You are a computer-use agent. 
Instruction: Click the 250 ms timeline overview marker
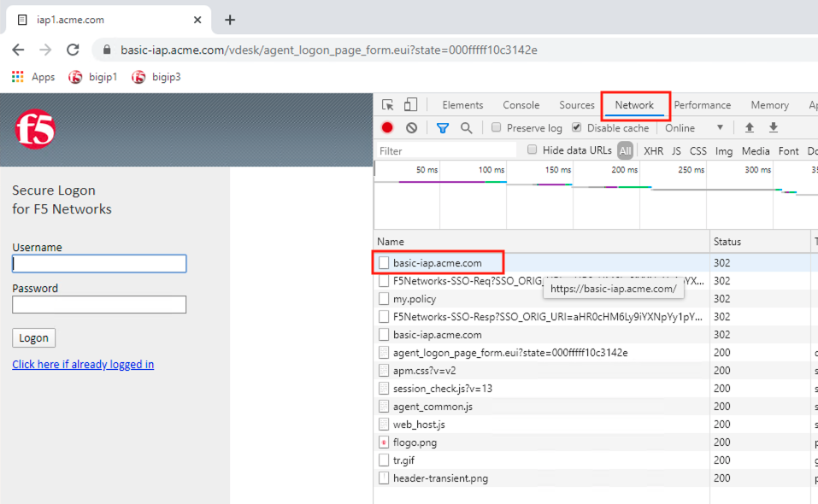point(691,170)
